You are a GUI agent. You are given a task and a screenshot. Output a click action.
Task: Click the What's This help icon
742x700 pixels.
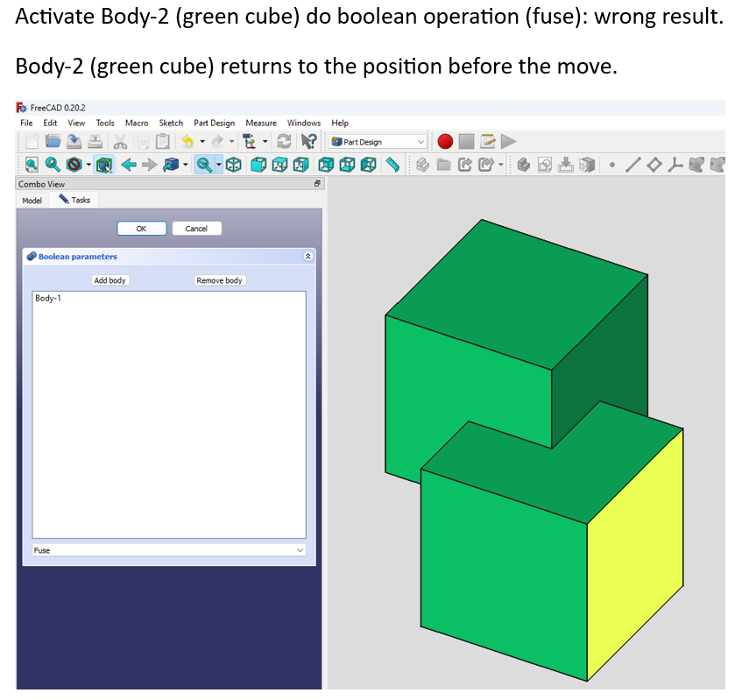(307, 141)
